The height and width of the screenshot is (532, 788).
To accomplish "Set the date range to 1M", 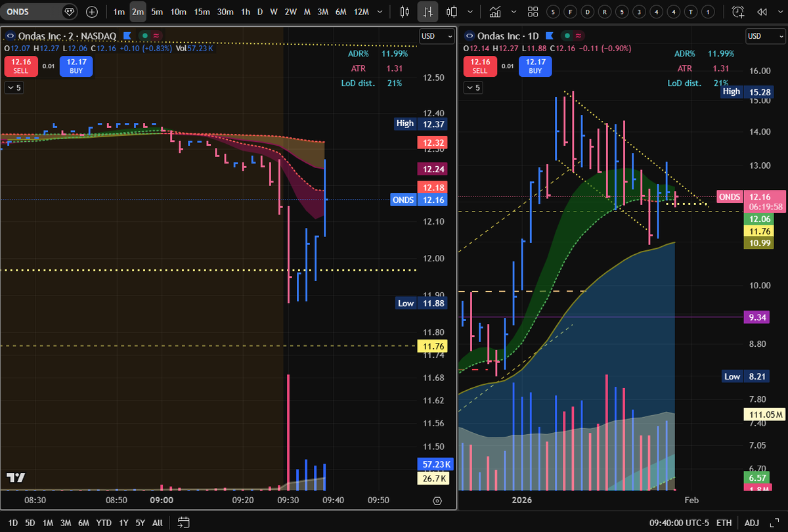I will (x=48, y=523).
